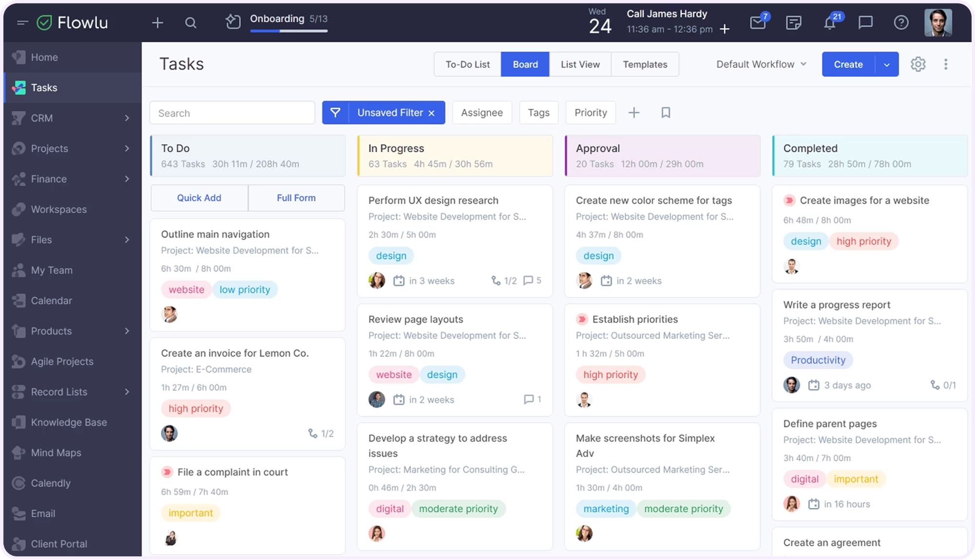
Task: Expand the Record Lists sidebar chevron
Action: [127, 392]
